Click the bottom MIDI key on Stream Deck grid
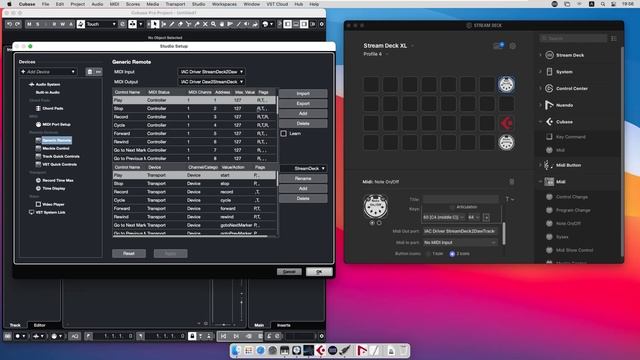 point(506,142)
